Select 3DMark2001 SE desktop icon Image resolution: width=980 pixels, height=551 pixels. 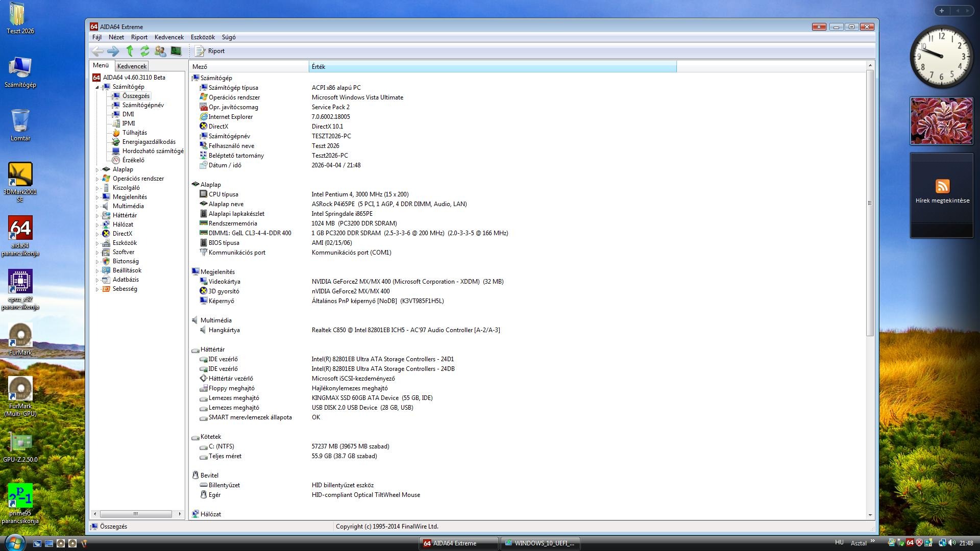[20, 175]
